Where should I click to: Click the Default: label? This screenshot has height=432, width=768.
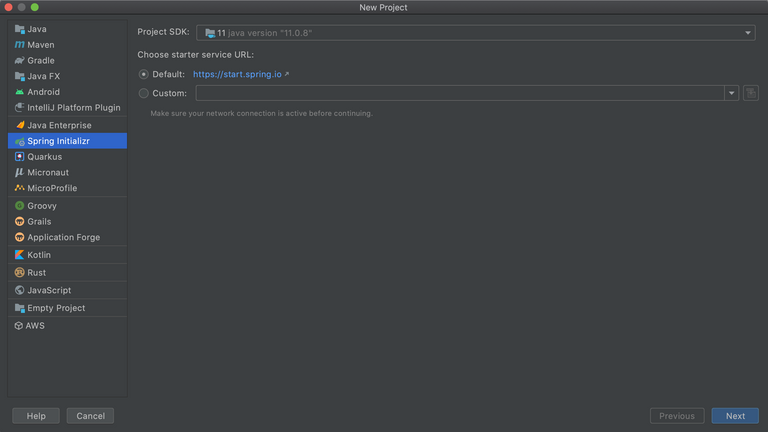pyautogui.click(x=168, y=74)
